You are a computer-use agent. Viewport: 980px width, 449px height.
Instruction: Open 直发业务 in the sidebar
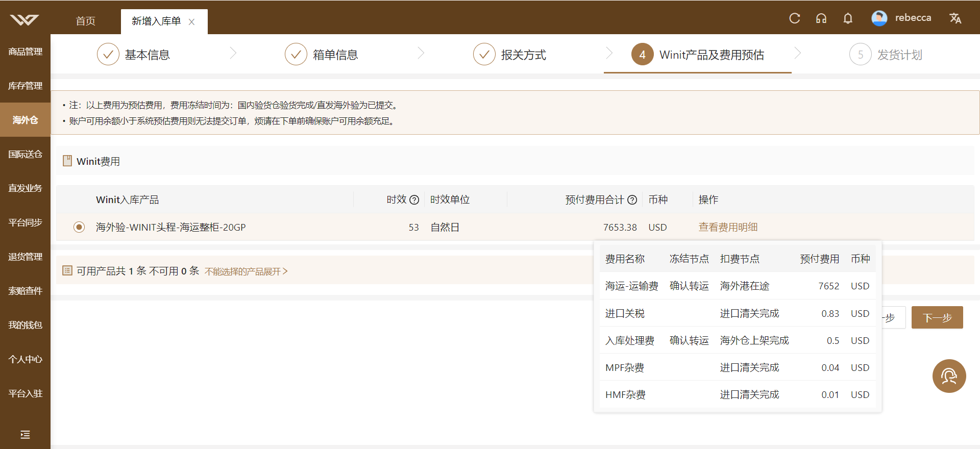coord(25,188)
